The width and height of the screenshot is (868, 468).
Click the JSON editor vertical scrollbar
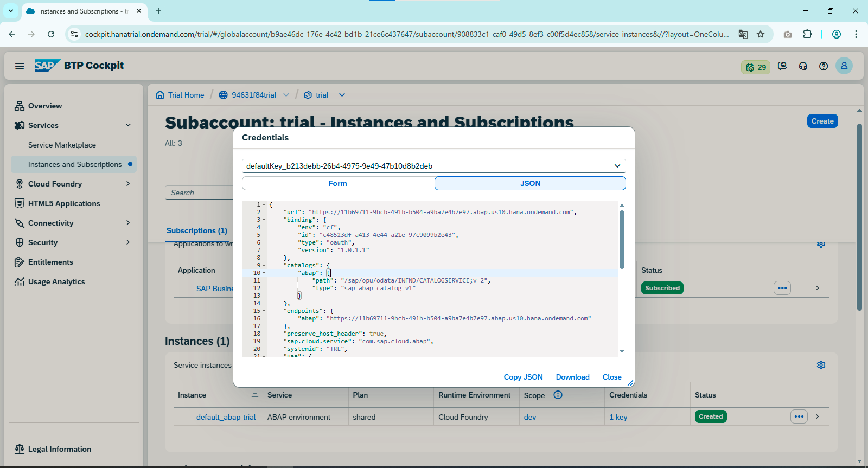click(622, 239)
